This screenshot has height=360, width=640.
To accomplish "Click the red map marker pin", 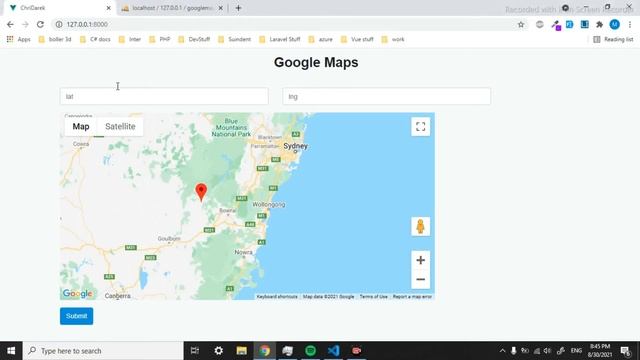I will [x=201, y=192].
